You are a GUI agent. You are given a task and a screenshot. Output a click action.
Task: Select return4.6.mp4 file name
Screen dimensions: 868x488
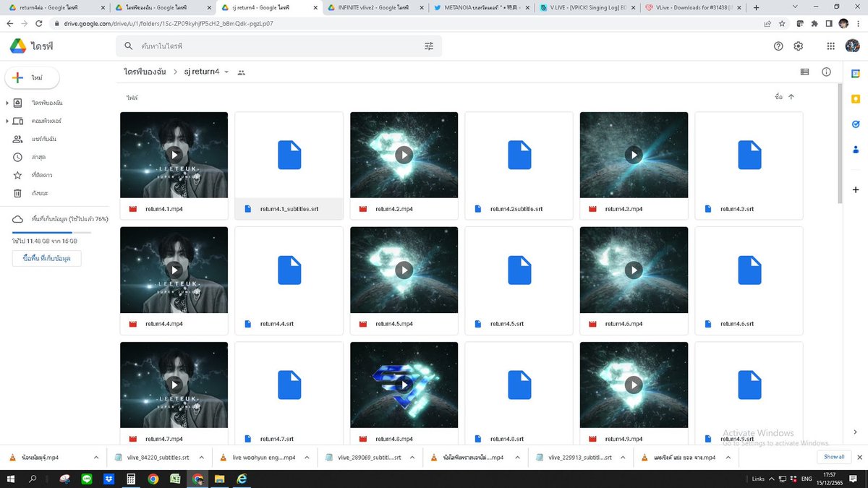pyautogui.click(x=624, y=324)
